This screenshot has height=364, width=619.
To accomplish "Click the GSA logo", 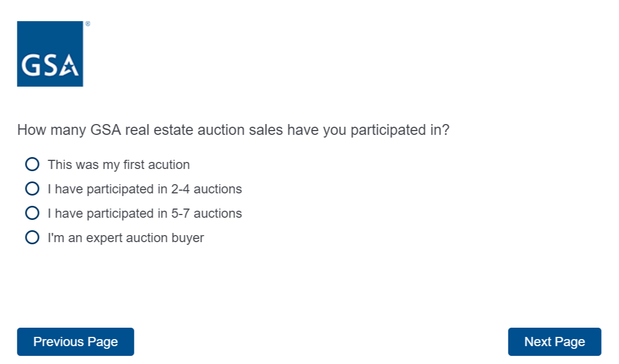I will point(50,54).
